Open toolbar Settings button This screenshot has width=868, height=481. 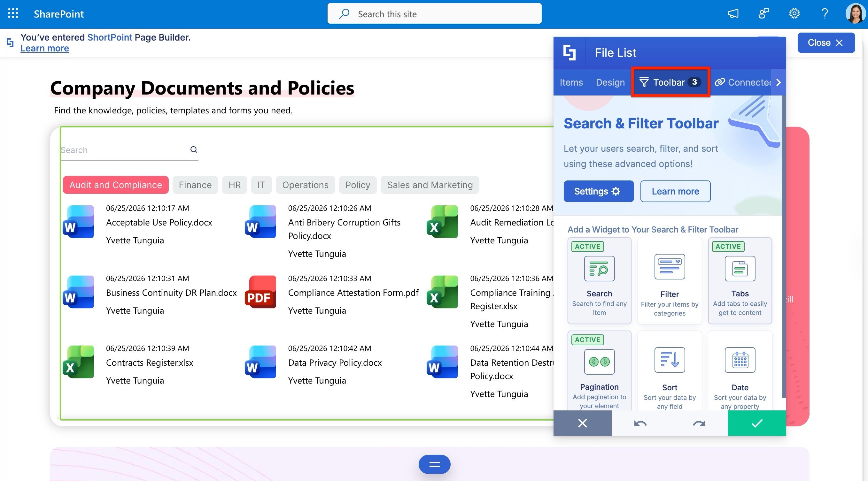[x=599, y=191]
